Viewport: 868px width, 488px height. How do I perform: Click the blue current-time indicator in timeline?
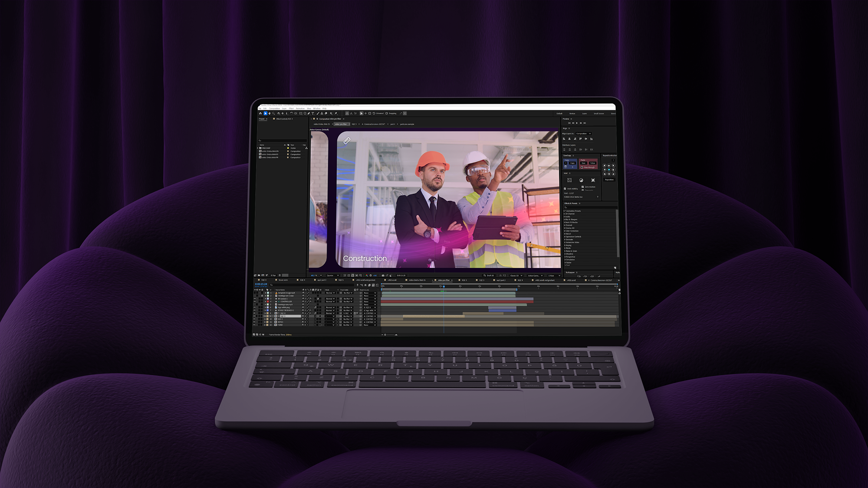(x=444, y=286)
